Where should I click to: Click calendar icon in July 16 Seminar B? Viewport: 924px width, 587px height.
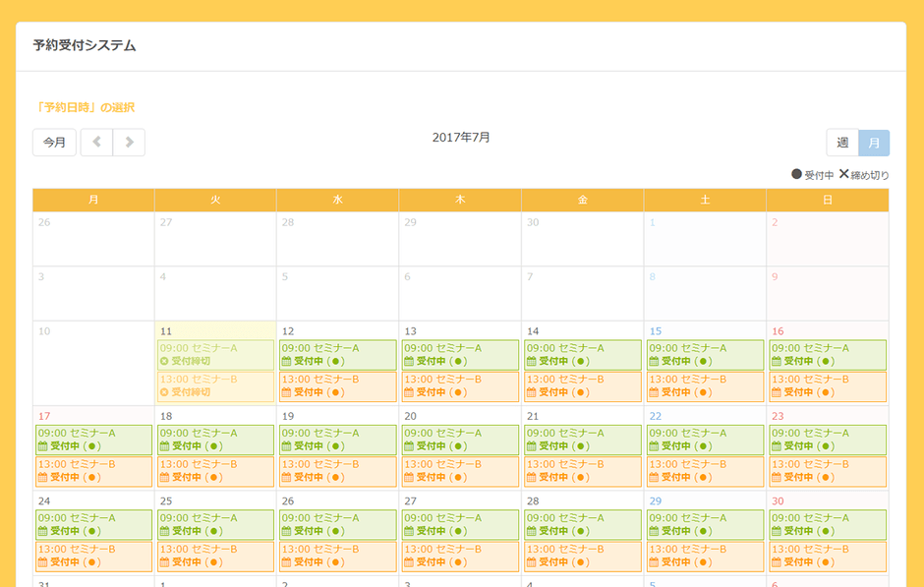(x=777, y=393)
